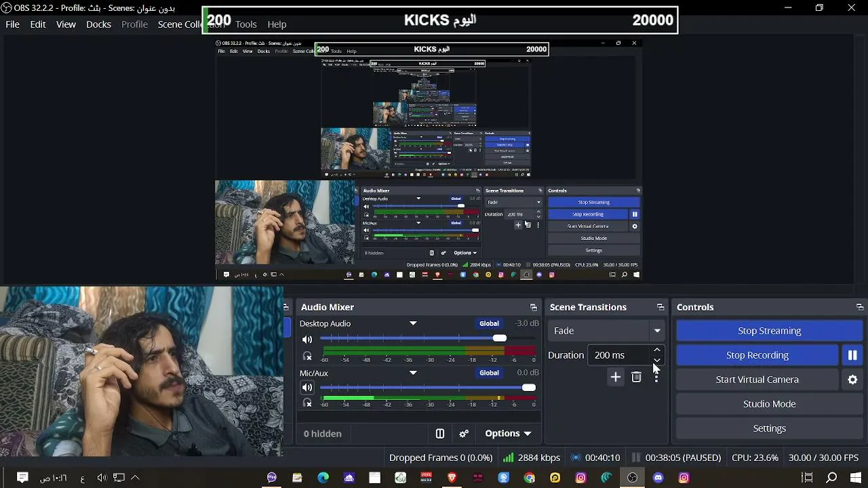The width and height of the screenshot is (868, 488).
Task: Click the Global badge for Desktop Audio
Action: coord(489,323)
